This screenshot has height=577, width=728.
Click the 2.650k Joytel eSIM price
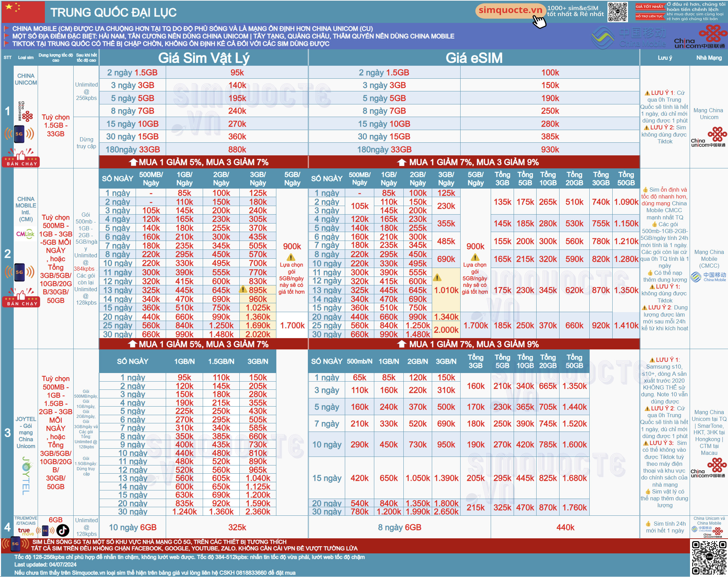coord(446,512)
